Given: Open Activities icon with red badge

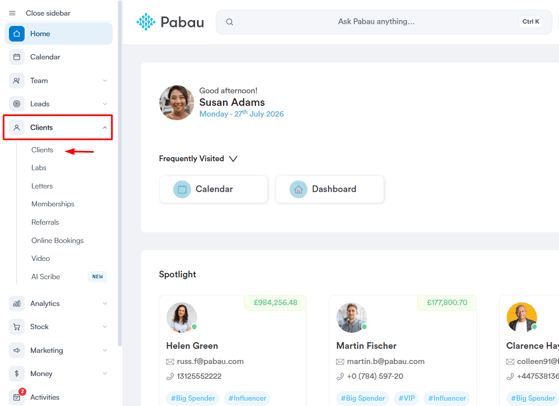Looking at the screenshot, I should coord(17,396).
